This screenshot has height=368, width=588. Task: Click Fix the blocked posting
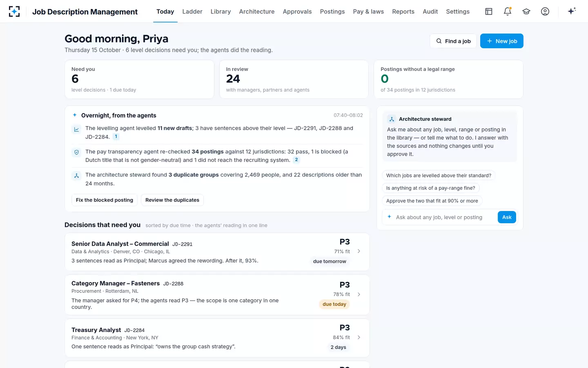105,200
